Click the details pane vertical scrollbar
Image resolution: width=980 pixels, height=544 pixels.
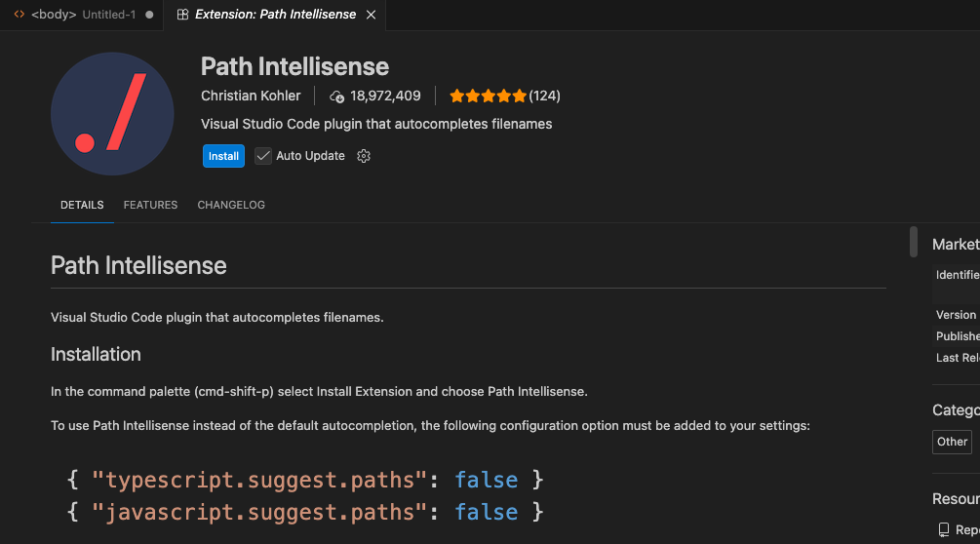(x=914, y=242)
